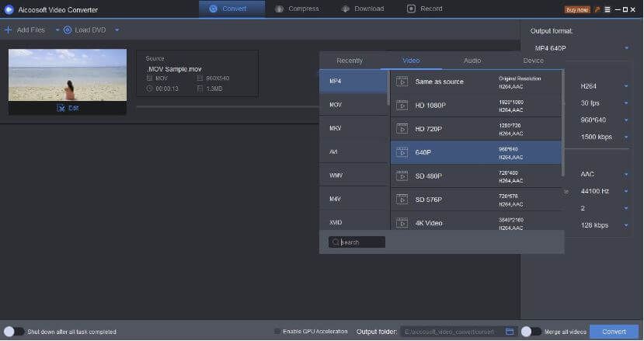
Task: Click the Download tab icon
Action: (x=346, y=9)
